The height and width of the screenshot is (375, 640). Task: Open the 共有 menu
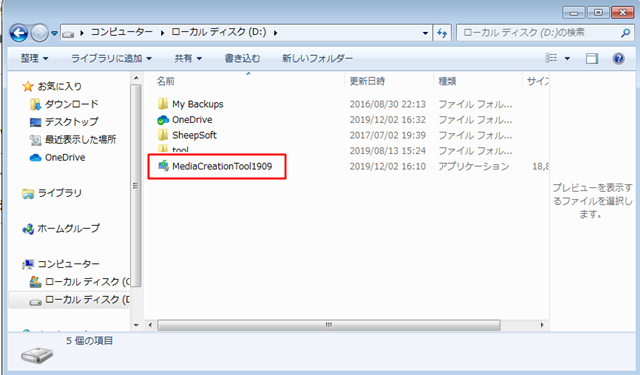(188, 59)
